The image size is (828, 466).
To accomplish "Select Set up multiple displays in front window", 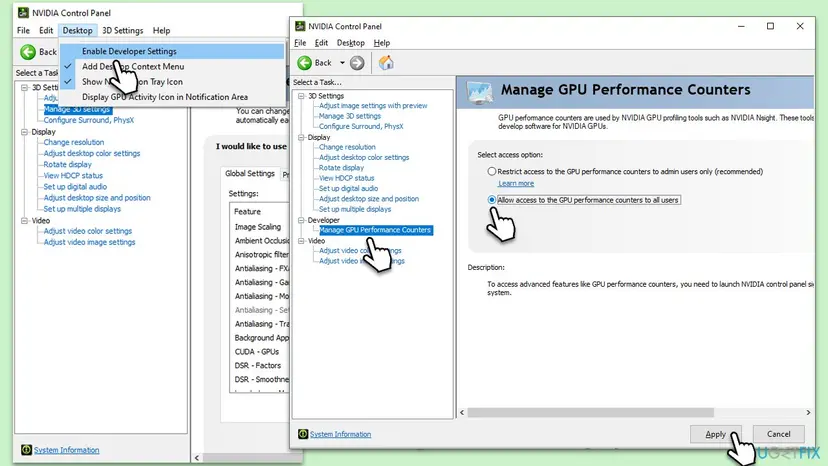I will click(x=355, y=209).
